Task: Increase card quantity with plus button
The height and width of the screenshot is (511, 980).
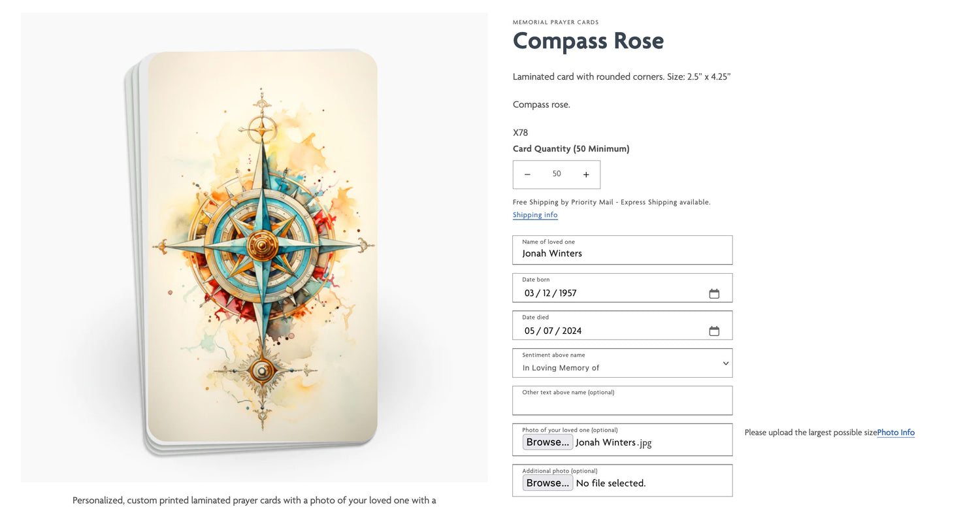Action: [586, 174]
